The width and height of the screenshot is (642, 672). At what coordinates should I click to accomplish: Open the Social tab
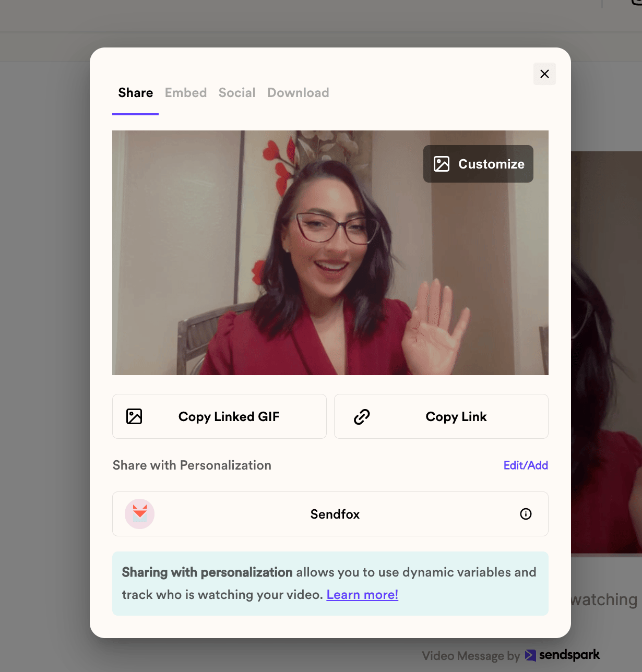(237, 93)
